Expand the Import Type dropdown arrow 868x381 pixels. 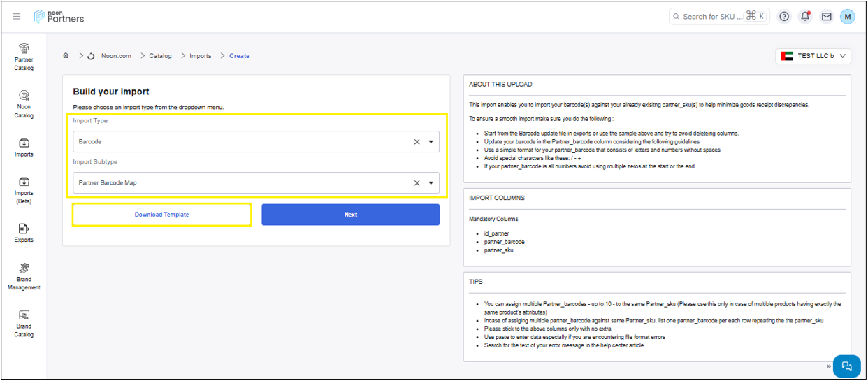point(431,142)
